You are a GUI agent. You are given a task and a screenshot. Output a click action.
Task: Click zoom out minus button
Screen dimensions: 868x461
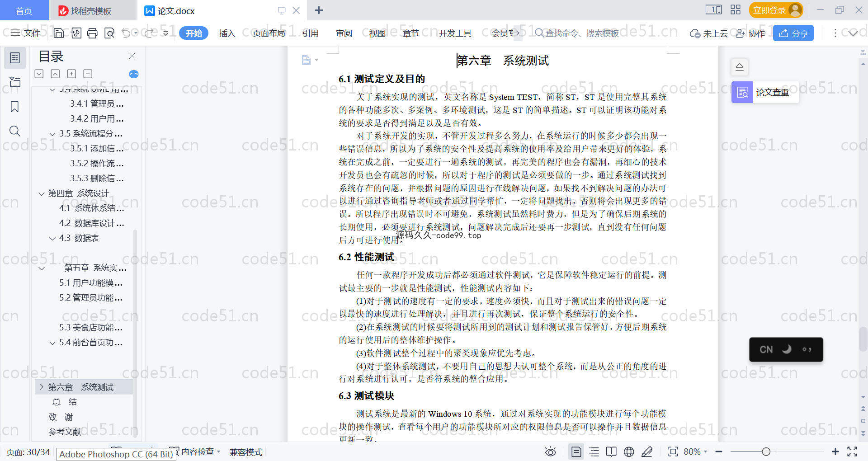click(x=719, y=452)
